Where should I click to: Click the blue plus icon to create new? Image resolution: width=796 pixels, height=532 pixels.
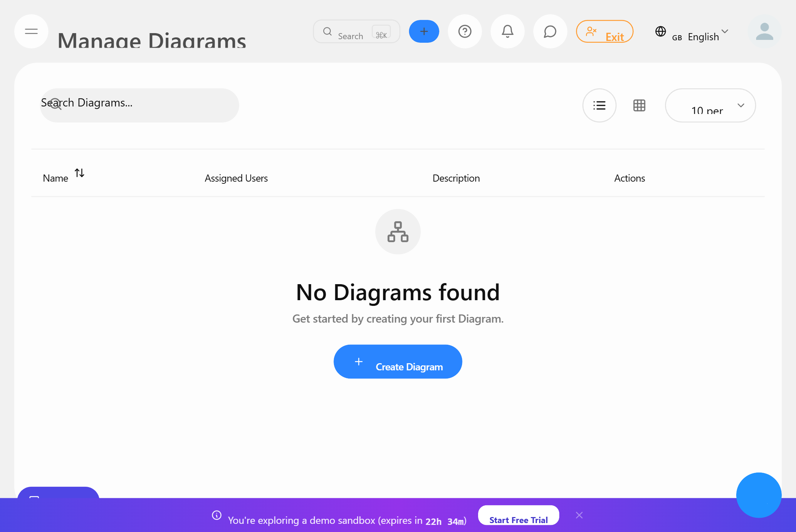pos(424,31)
